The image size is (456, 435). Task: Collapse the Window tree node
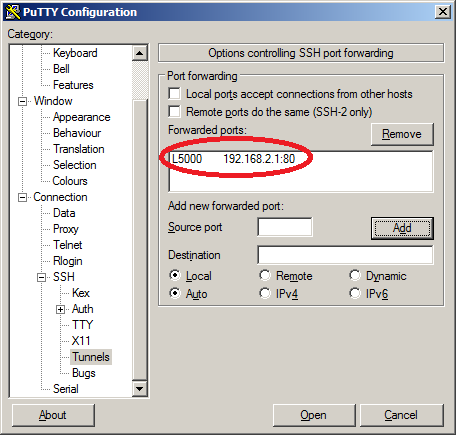22,101
